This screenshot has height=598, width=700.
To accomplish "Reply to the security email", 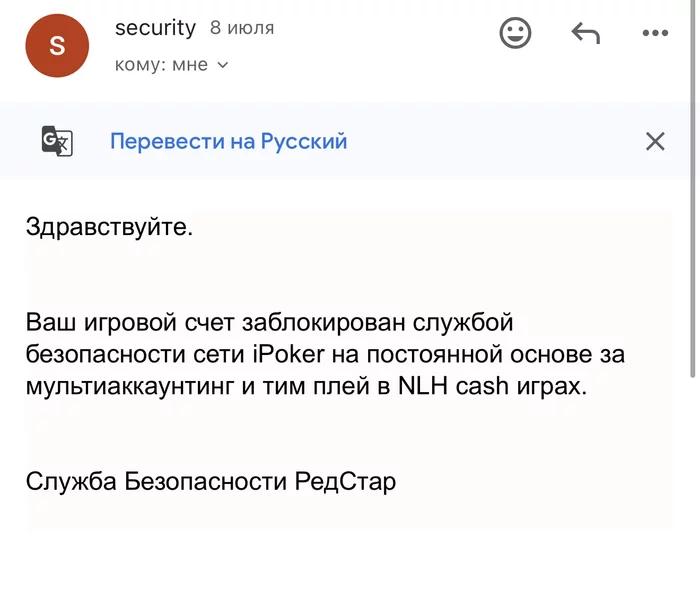I will point(585,34).
